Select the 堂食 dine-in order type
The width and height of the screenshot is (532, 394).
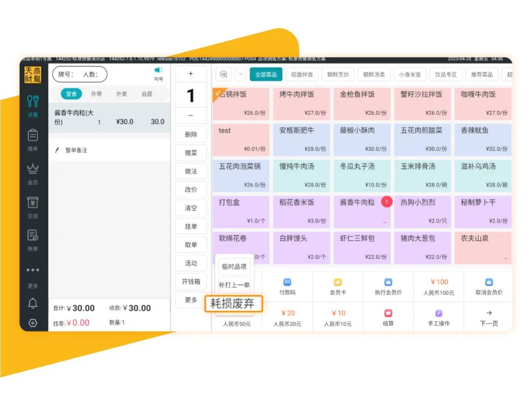(72, 94)
